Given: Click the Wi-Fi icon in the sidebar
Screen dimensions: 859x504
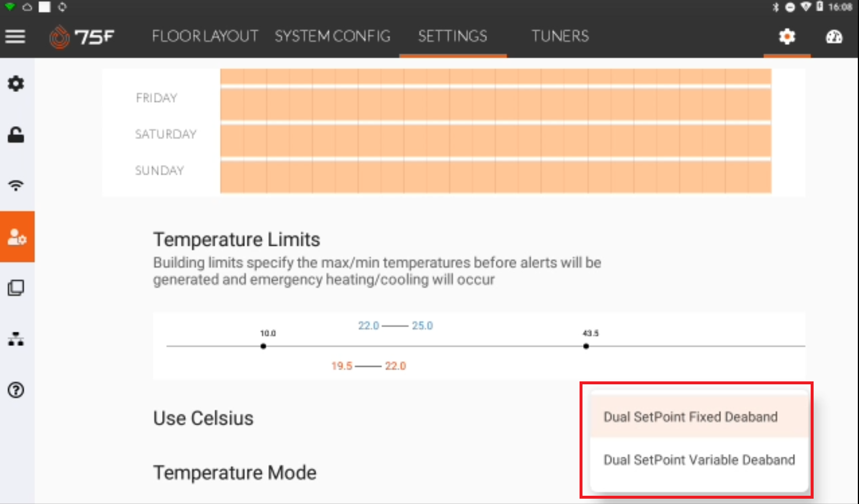Looking at the screenshot, I should pos(16,185).
